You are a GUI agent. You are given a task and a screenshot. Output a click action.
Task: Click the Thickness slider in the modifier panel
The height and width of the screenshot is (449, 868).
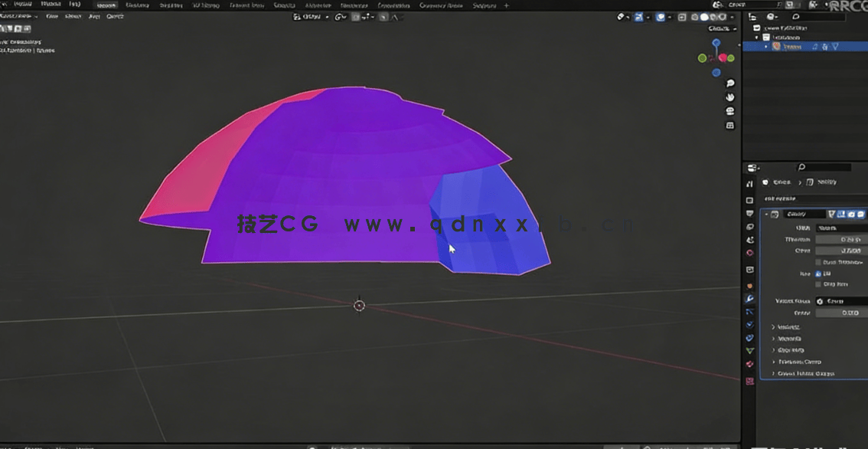pyautogui.click(x=834, y=239)
